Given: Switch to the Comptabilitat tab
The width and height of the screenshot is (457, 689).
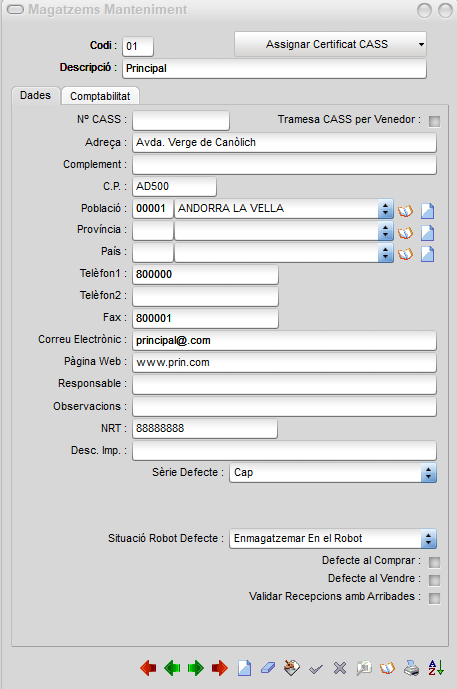Looking at the screenshot, I should (100, 96).
